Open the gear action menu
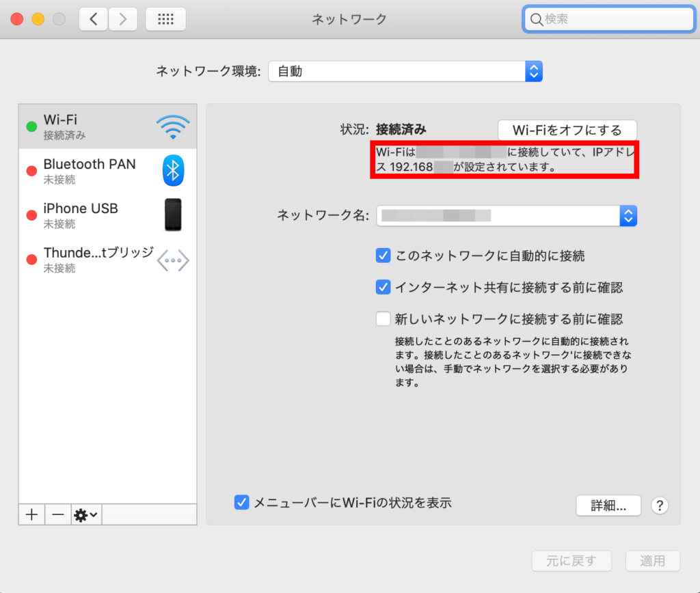The image size is (700, 593). 86,514
